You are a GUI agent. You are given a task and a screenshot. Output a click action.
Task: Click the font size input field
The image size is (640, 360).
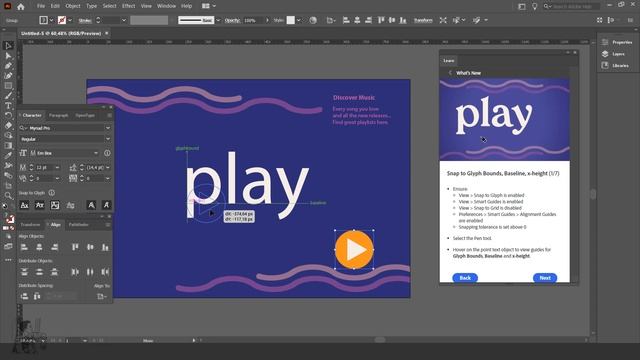tap(44, 168)
